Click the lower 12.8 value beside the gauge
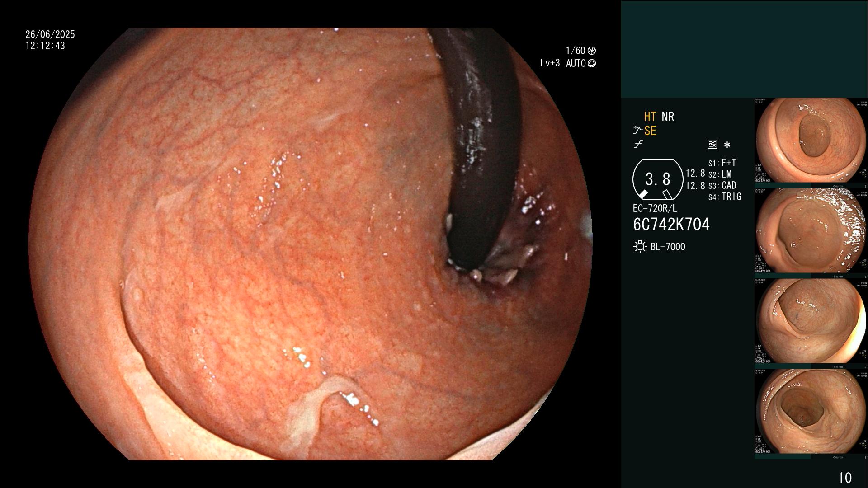 point(695,185)
